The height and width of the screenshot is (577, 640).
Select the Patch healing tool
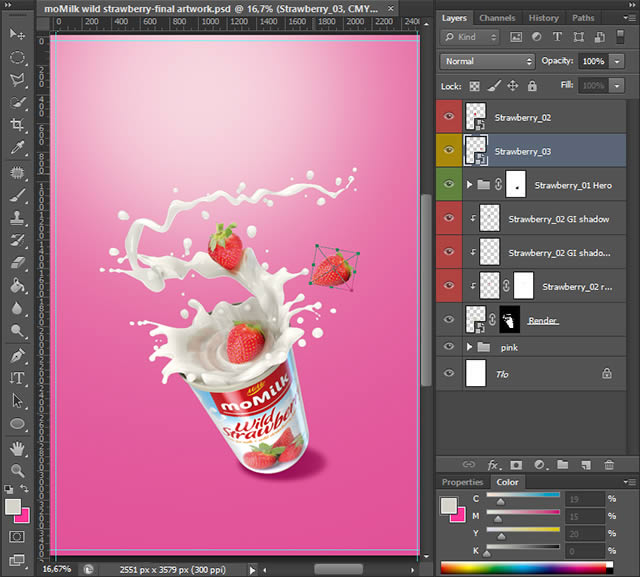[x=17, y=173]
